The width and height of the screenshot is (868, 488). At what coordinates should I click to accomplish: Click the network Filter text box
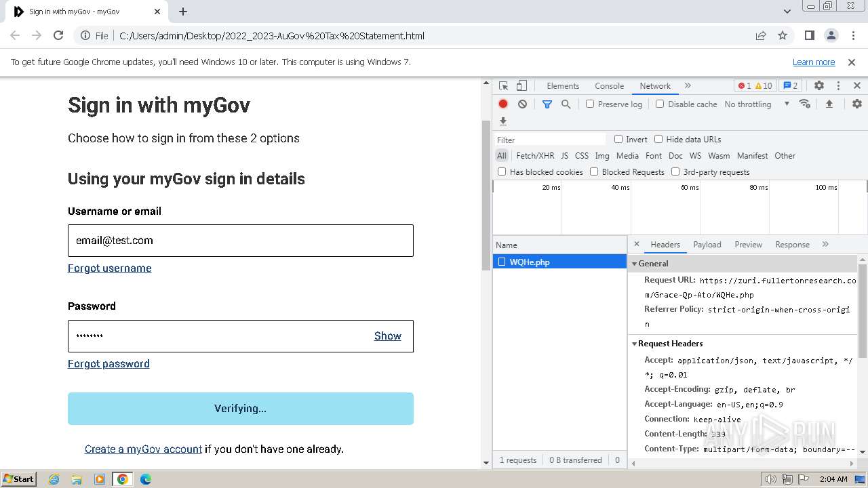point(550,140)
